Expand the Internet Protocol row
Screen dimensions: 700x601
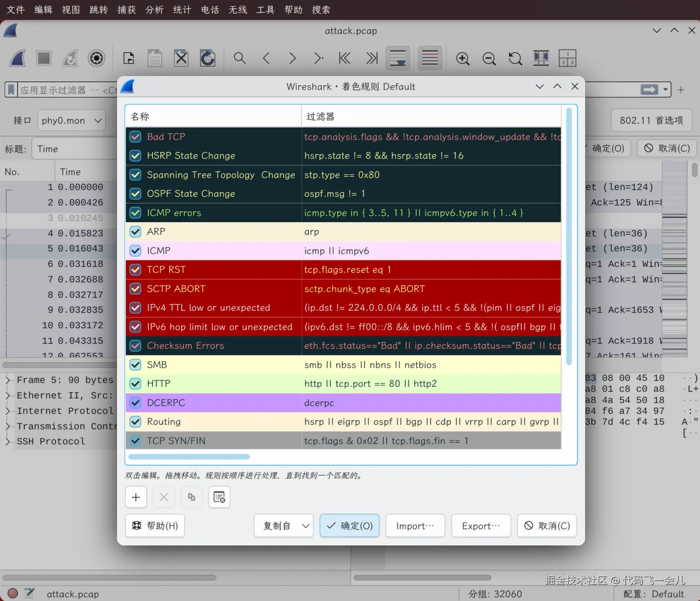tap(8, 411)
